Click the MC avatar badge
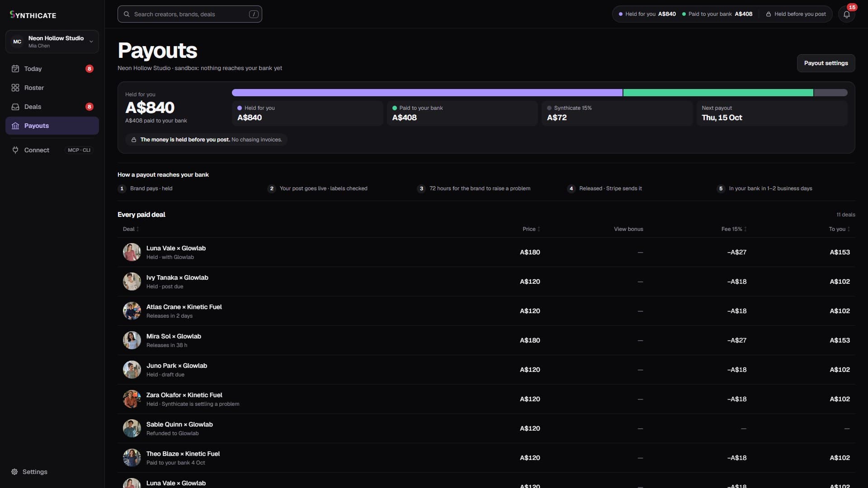Image resolution: width=868 pixels, height=488 pixels. click(17, 42)
